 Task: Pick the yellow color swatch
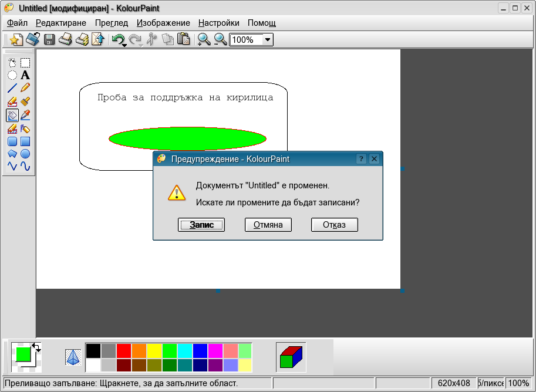(x=154, y=351)
